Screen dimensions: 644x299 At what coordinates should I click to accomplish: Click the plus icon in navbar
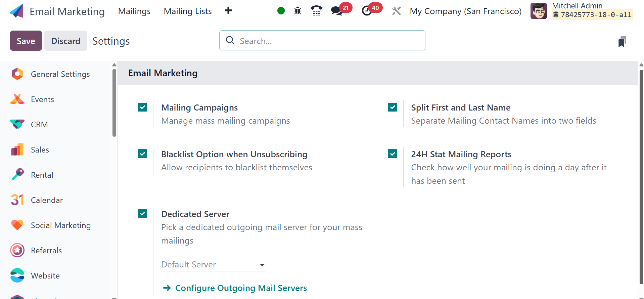(228, 11)
